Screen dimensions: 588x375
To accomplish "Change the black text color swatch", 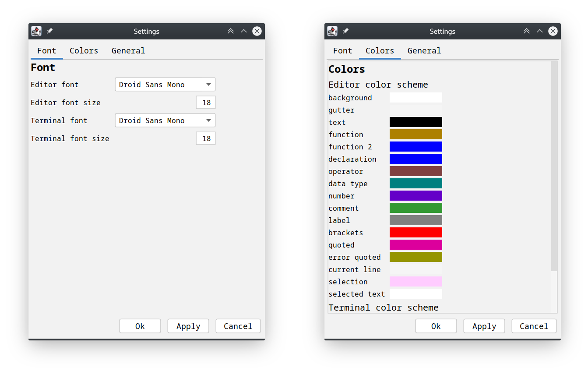I will 416,122.
